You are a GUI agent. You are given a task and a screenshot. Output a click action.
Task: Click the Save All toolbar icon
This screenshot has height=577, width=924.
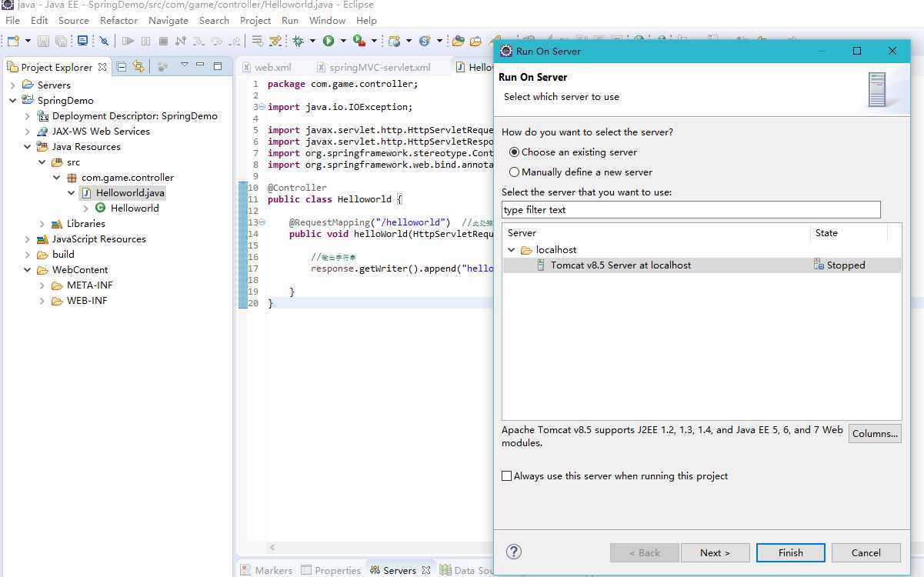pyautogui.click(x=61, y=41)
